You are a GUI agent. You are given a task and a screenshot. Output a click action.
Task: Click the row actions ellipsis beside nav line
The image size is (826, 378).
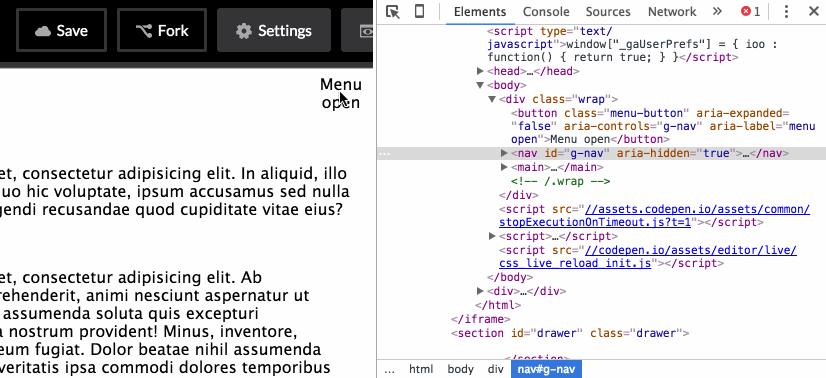point(385,154)
